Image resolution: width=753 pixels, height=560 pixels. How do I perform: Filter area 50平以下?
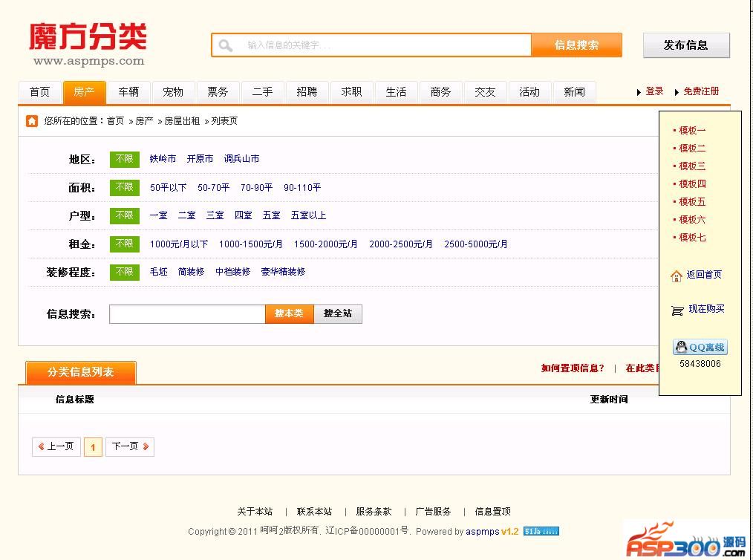click(168, 187)
